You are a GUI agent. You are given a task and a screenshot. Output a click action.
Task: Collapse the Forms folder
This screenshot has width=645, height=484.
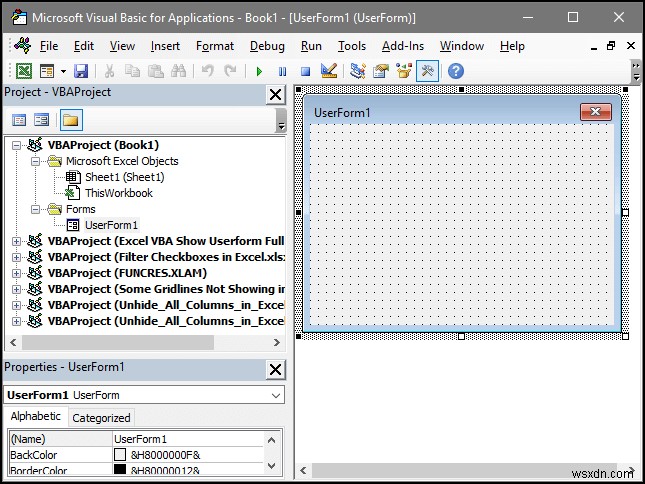click(x=35, y=209)
